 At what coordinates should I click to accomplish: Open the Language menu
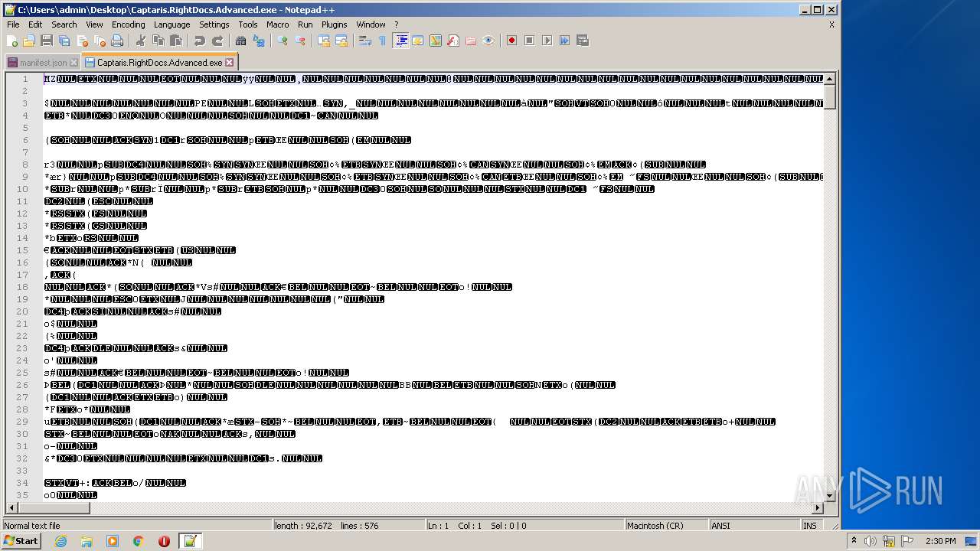coord(171,24)
